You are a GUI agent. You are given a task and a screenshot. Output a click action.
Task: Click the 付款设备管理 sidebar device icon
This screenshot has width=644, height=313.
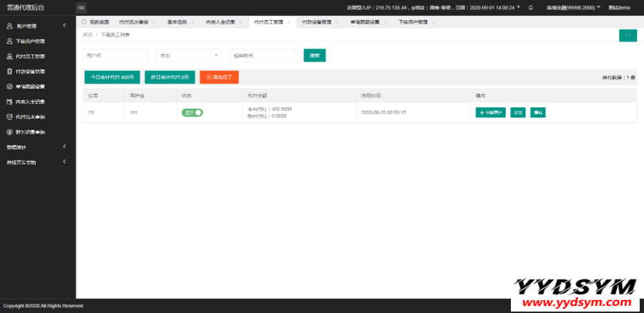click(x=9, y=71)
